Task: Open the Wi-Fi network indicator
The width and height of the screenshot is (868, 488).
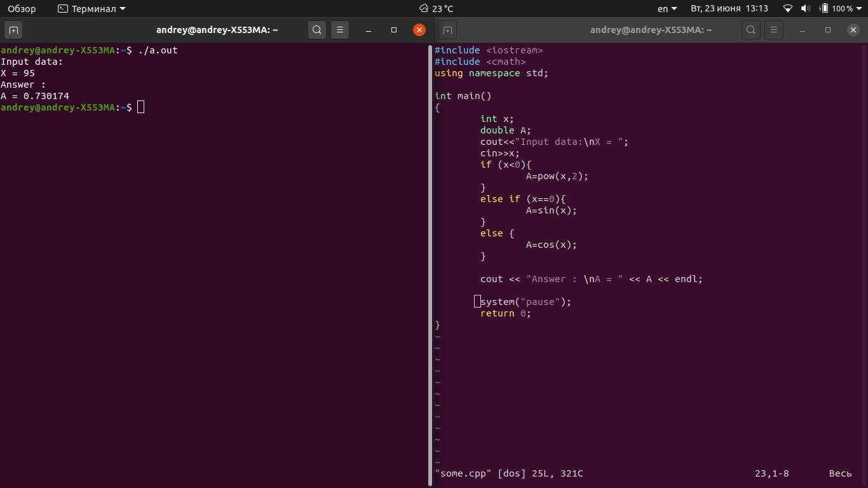Action: [x=788, y=9]
